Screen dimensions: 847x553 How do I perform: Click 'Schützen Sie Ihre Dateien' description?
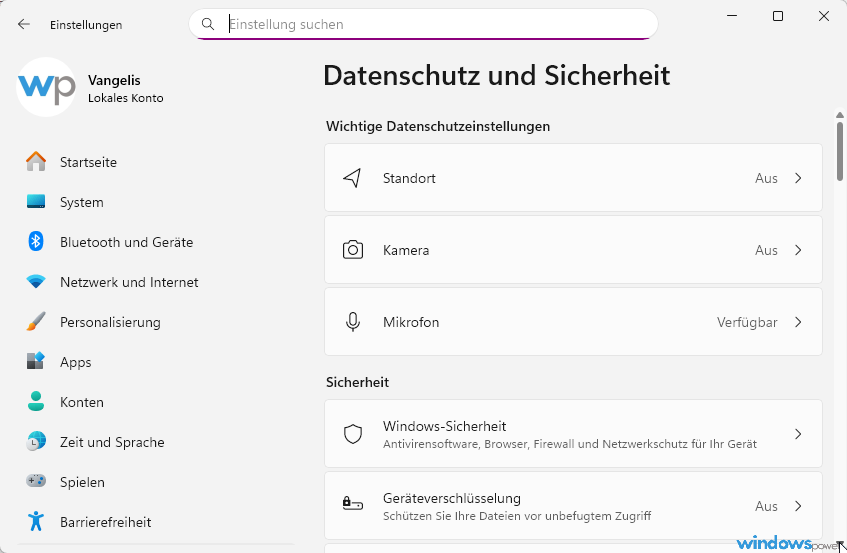pos(517,516)
